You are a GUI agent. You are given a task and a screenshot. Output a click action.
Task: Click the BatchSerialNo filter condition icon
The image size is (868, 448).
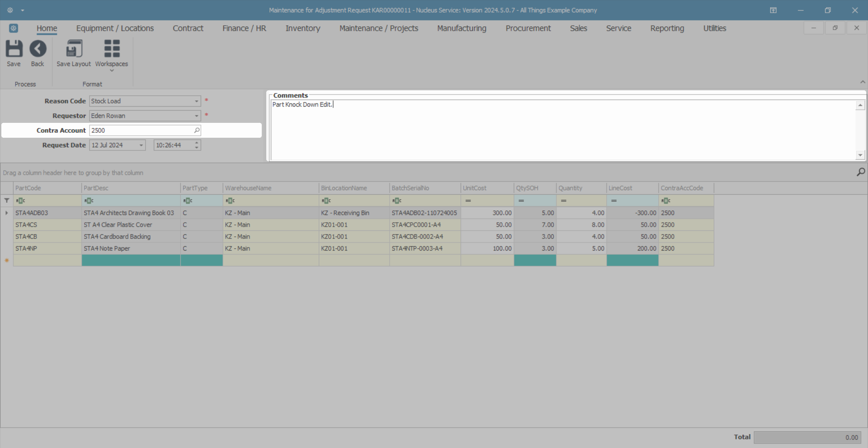pyautogui.click(x=397, y=201)
